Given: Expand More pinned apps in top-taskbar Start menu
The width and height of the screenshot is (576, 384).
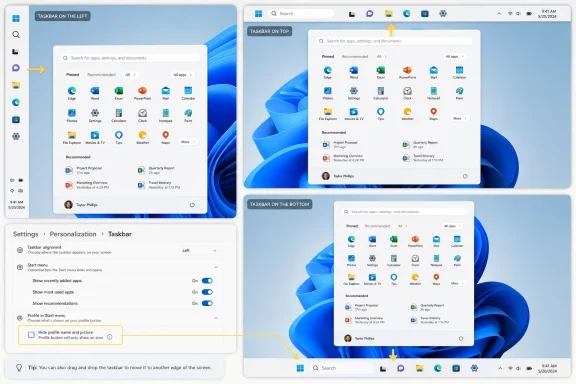Looking at the screenshot, I should 459,118.
